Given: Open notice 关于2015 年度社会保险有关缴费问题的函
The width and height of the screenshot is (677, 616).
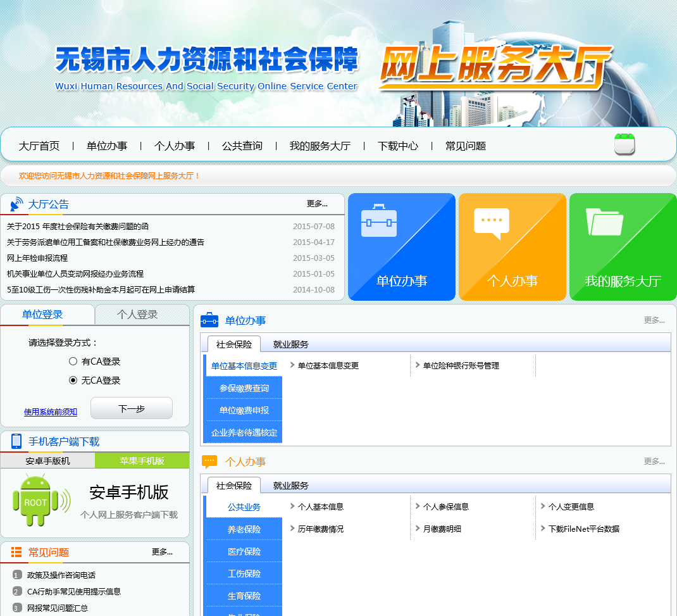Looking at the screenshot, I should click(x=78, y=227).
